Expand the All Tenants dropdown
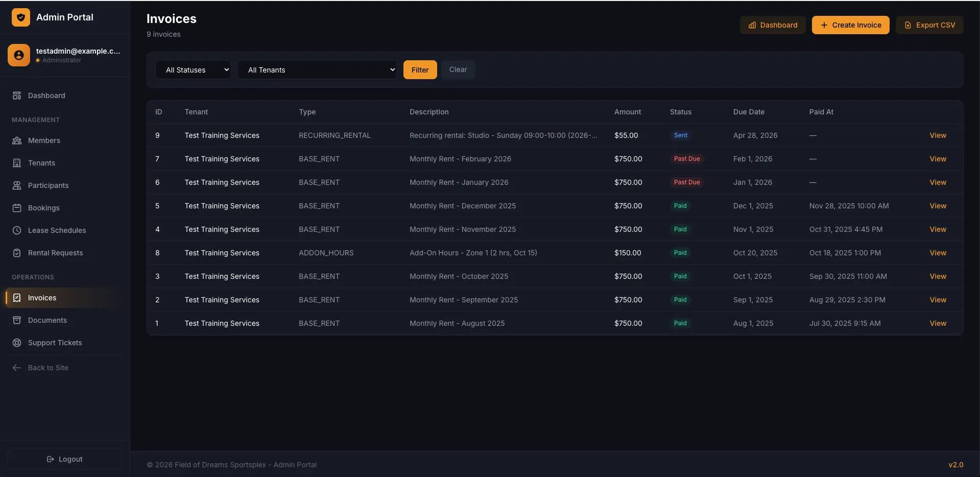Viewport: 980px width, 477px height. point(317,69)
